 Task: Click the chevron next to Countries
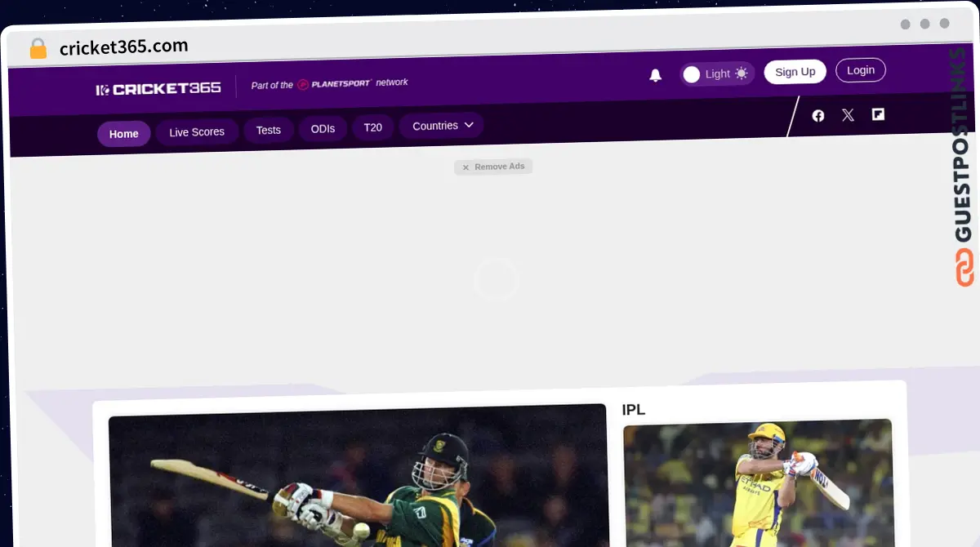(469, 125)
